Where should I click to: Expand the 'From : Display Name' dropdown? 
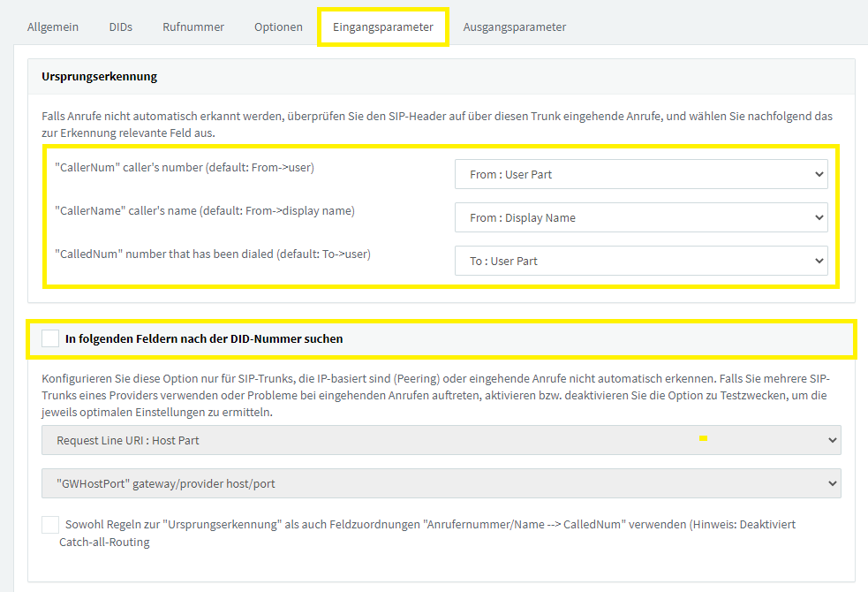click(641, 217)
